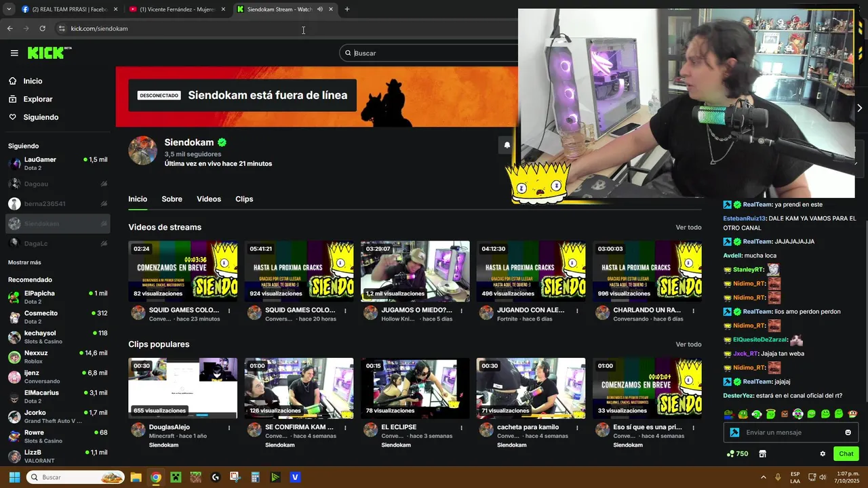
Task: Open Minecraft creeper icon on taskbar
Action: 176,477
